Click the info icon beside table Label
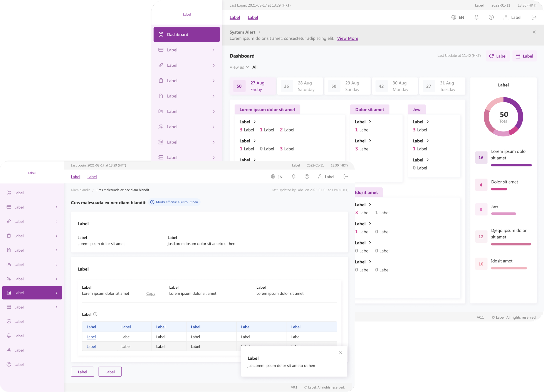Image resolution: width=544 pixels, height=392 pixels. [x=95, y=314]
